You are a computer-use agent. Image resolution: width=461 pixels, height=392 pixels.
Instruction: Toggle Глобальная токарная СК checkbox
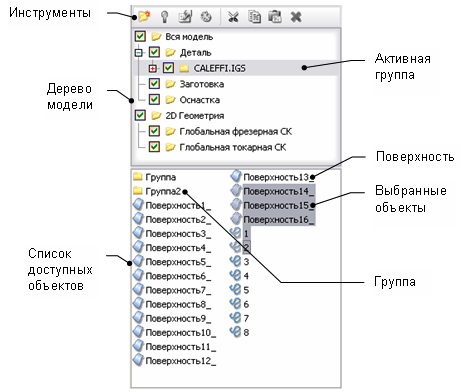click(x=154, y=147)
